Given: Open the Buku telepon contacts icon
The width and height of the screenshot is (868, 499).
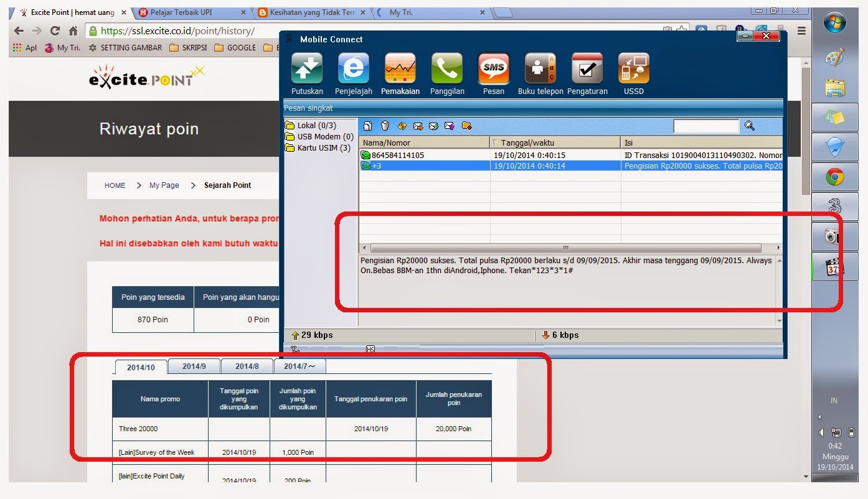Looking at the screenshot, I should [540, 68].
